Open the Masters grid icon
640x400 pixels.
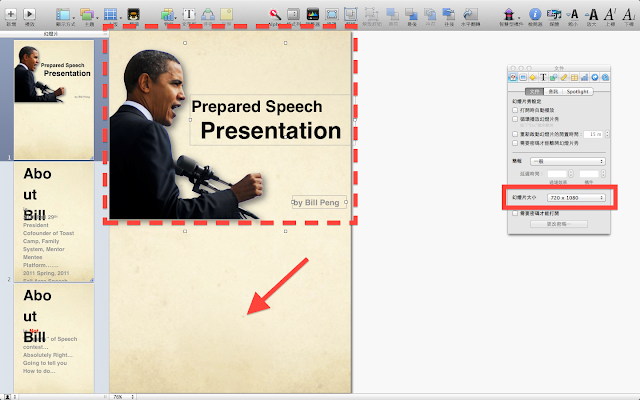pos(110,15)
